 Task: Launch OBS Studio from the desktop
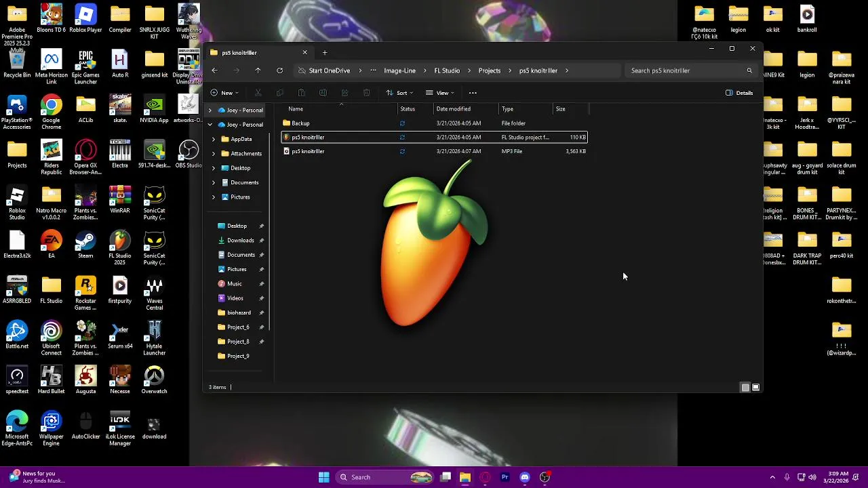pos(189,155)
